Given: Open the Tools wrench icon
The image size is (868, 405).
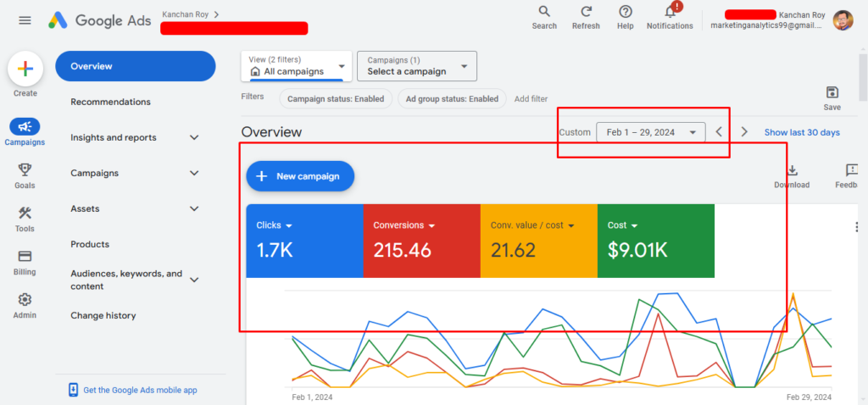Looking at the screenshot, I should click(25, 213).
